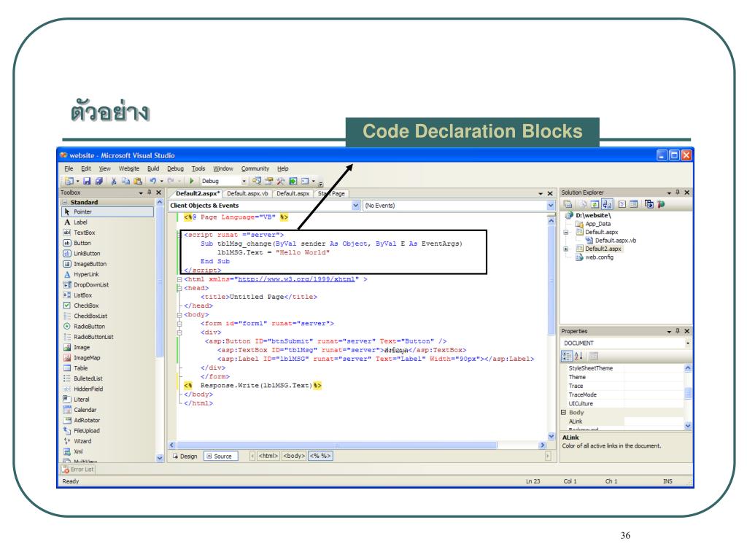Viewport: 747px width, 560px height.
Task: Toggle auto-hide pin on the Toolbox panel
Action: 149,192
